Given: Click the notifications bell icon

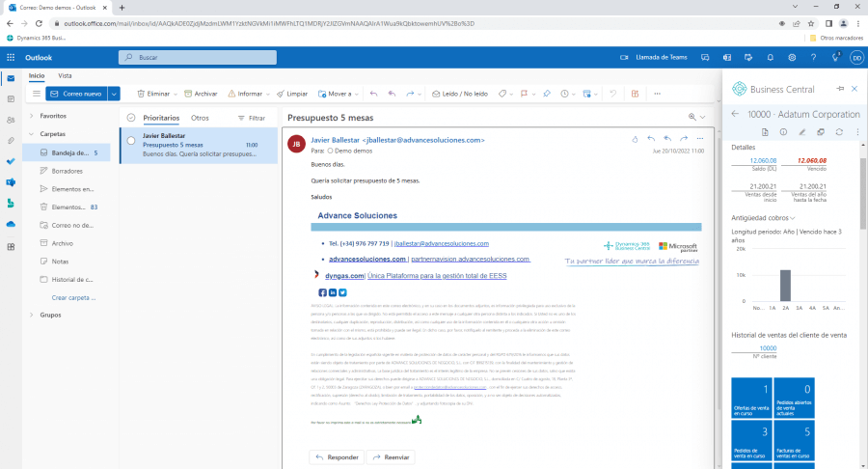Looking at the screenshot, I should (771, 57).
